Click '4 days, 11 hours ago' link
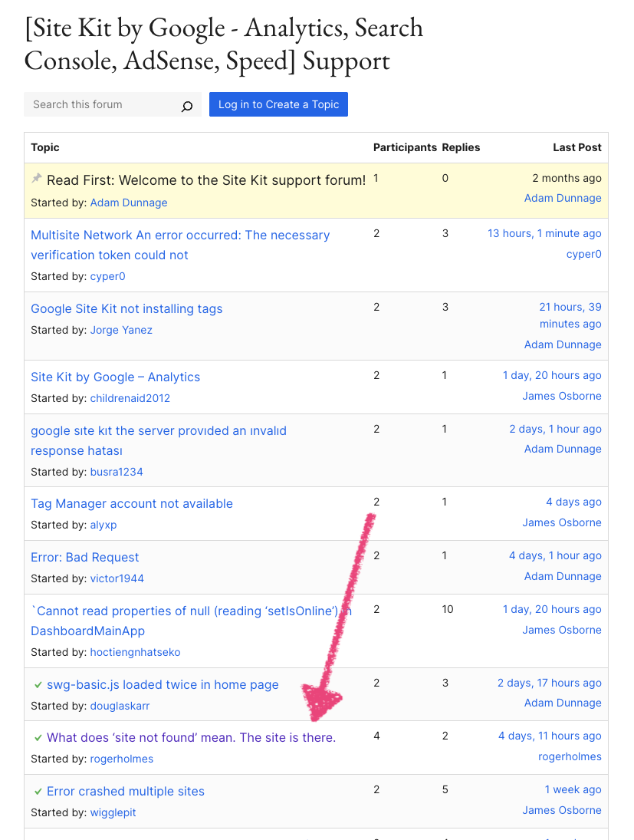The height and width of the screenshot is (840, 634). coord(550,736)
